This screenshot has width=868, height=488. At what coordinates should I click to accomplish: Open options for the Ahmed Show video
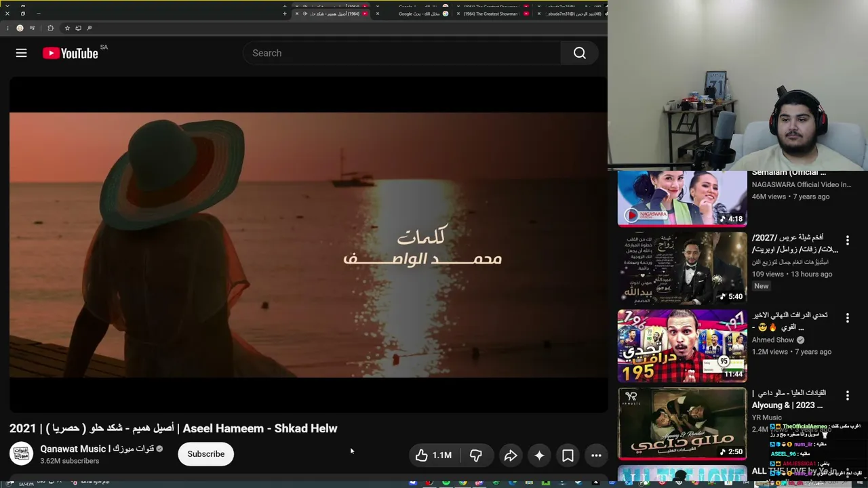pos(847,318)
